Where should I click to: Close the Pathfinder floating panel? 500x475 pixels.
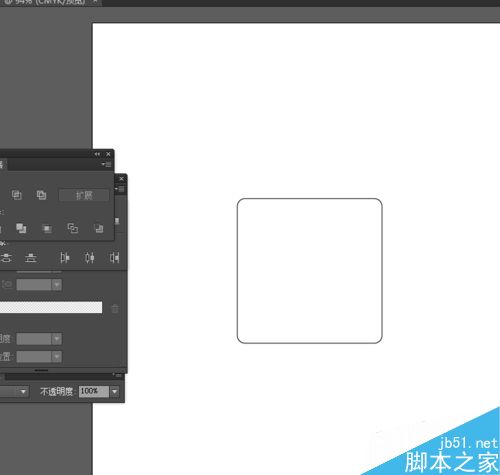click(108, 154)
